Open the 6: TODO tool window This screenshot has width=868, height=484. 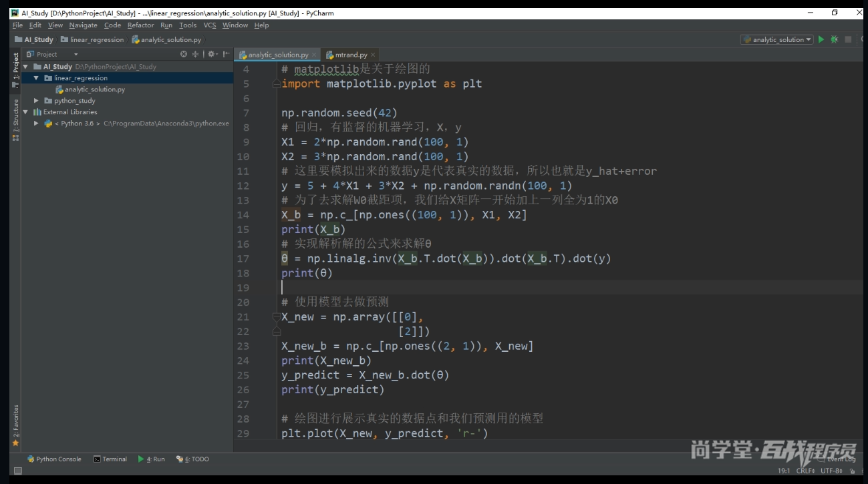pos(192,459)
